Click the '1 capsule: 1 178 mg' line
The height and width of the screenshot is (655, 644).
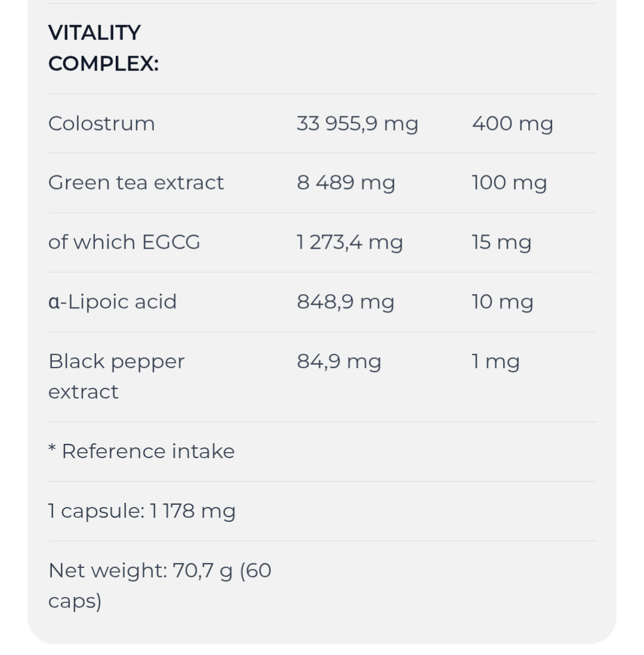click(142, 511)
